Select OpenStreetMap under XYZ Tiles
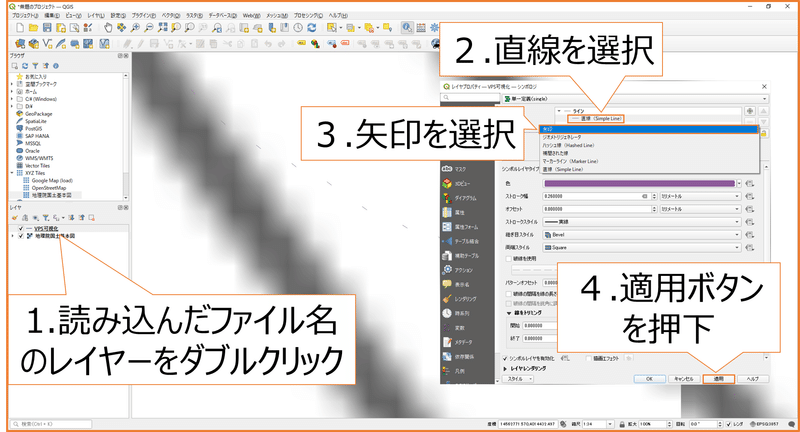The width and height of the screenshot is (800, 432). coord(48,188)
